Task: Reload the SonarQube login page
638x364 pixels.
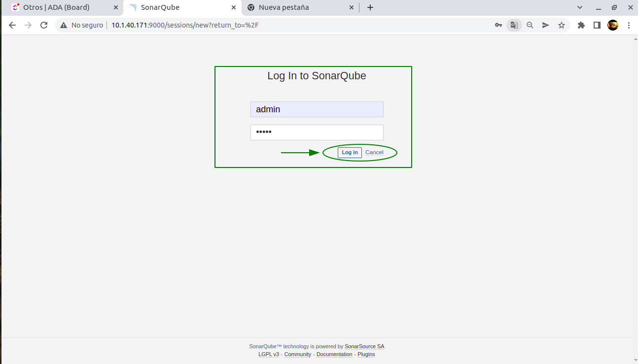Action: [44, 25]
